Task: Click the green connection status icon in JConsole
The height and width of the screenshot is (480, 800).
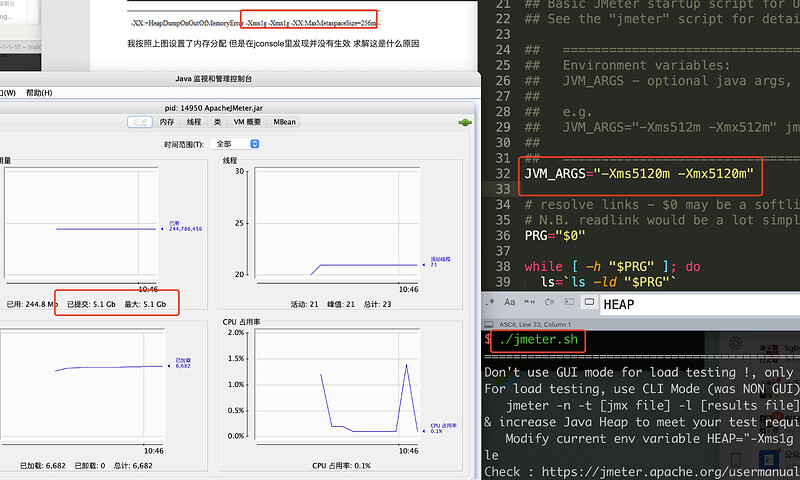Action: coord(465,122)
